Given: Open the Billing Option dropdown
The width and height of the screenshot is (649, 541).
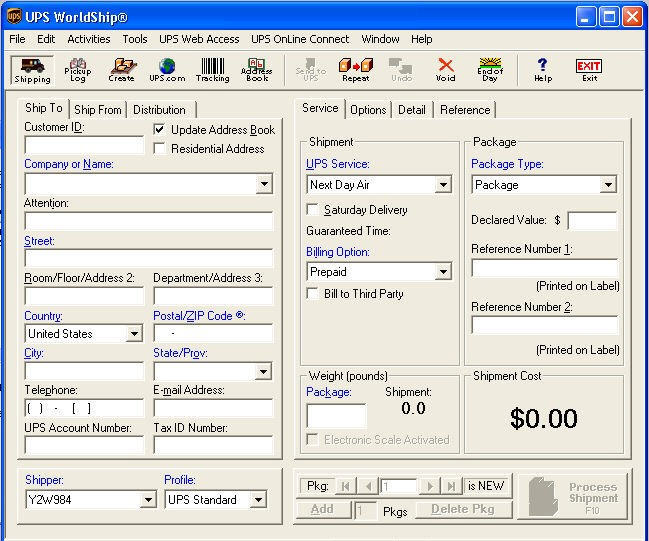Looking at the screenshot, I should tap(443, 272).
